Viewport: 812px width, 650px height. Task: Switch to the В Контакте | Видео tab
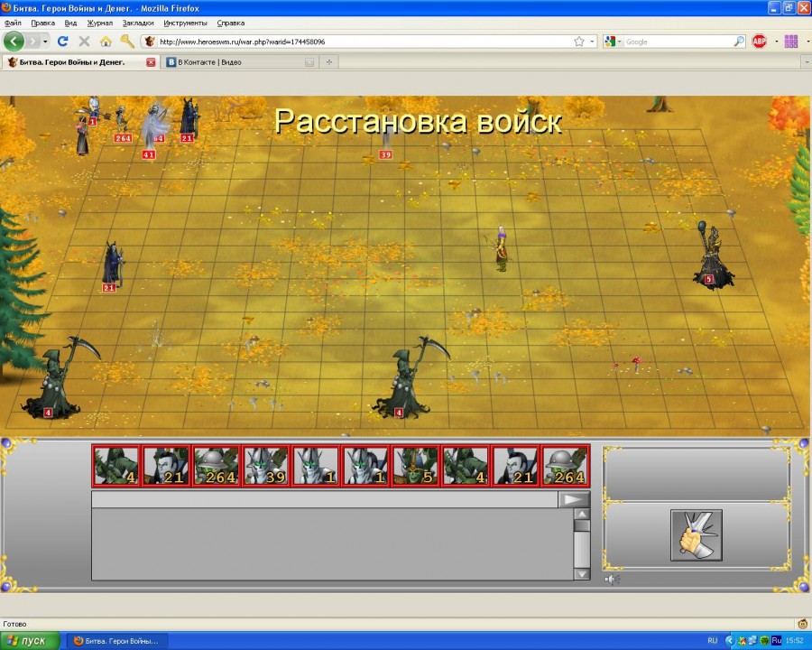coord(239,62)
